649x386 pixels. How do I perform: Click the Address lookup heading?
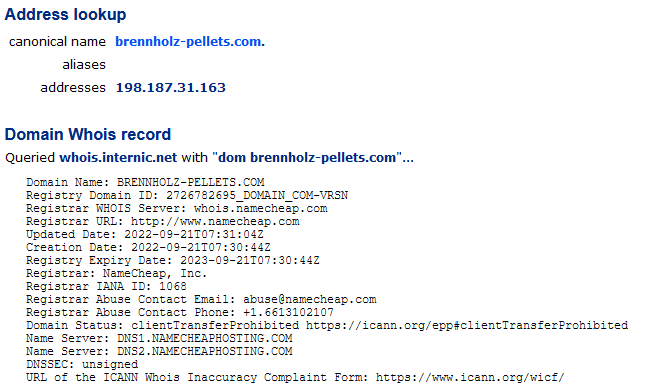point(65,14)
